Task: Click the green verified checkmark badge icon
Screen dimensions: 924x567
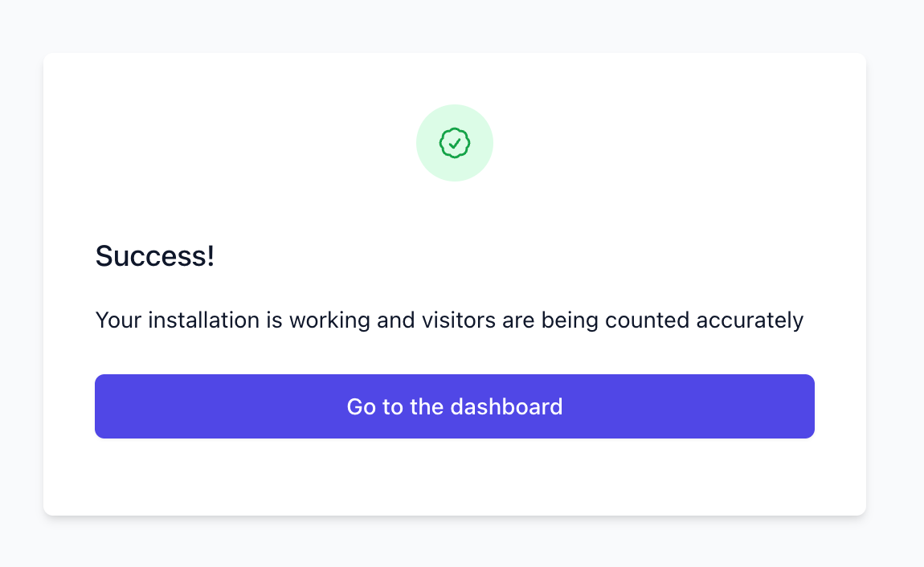Action: point(454,143)
